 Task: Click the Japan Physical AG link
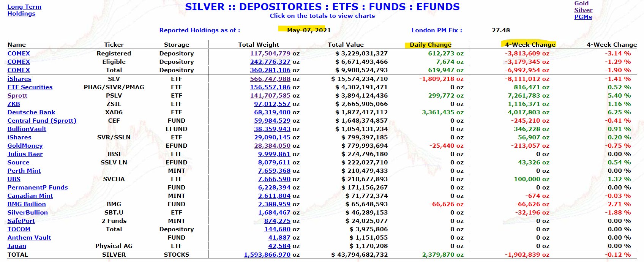[17, 246]
